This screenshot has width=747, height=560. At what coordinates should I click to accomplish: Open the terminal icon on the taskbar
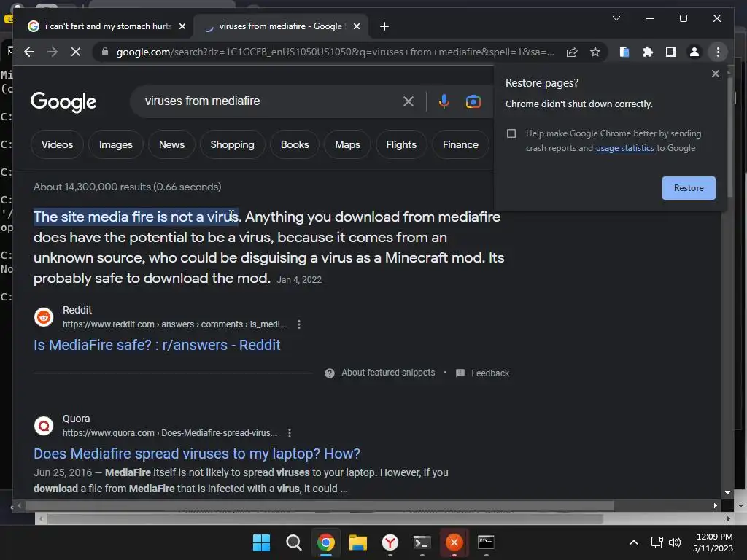pos(422,542)
